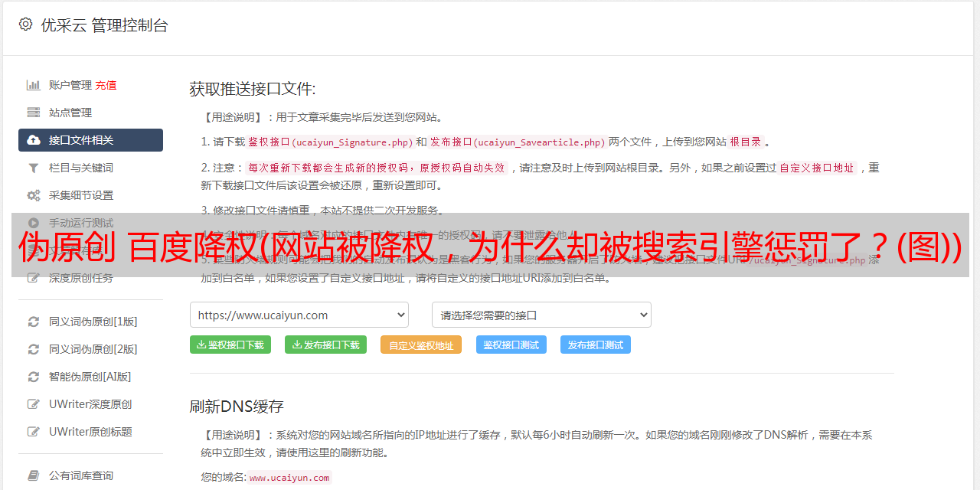Click the 站点管理 server icon

pyautogui.click(x=33, y=113)
